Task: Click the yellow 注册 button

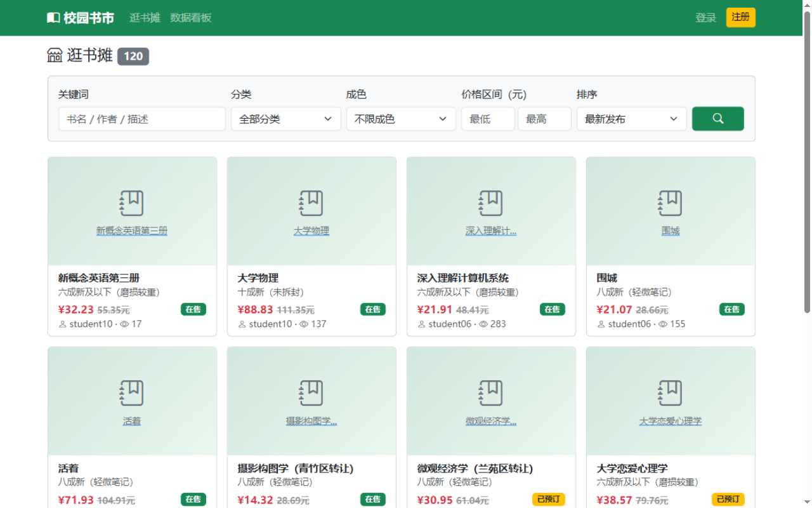Action: [741, 17]
